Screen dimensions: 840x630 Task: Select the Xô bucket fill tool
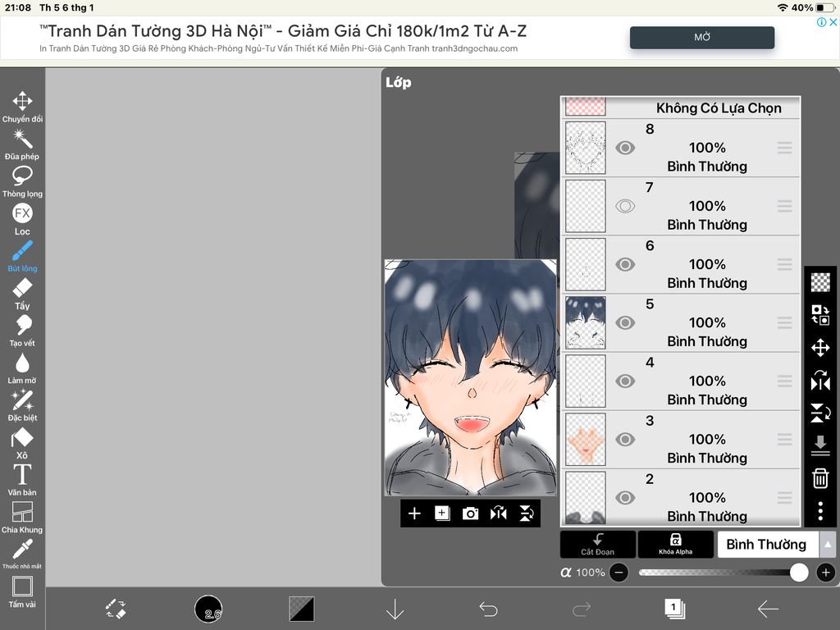[x=22, y=444]
